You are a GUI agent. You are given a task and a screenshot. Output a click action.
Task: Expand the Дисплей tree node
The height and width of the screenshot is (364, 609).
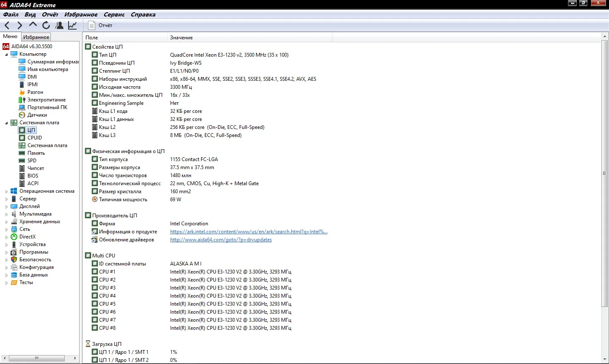(x=6, y=206)
